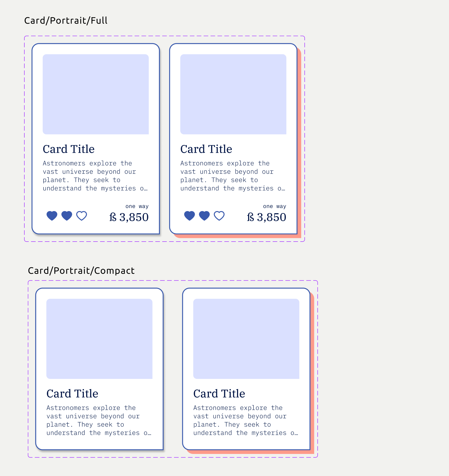Image resolution: width=449 pixels, height=476 pixels.
Task: Click the ß 3,850 price in left Full card
Action: click(x=129, y=217)
